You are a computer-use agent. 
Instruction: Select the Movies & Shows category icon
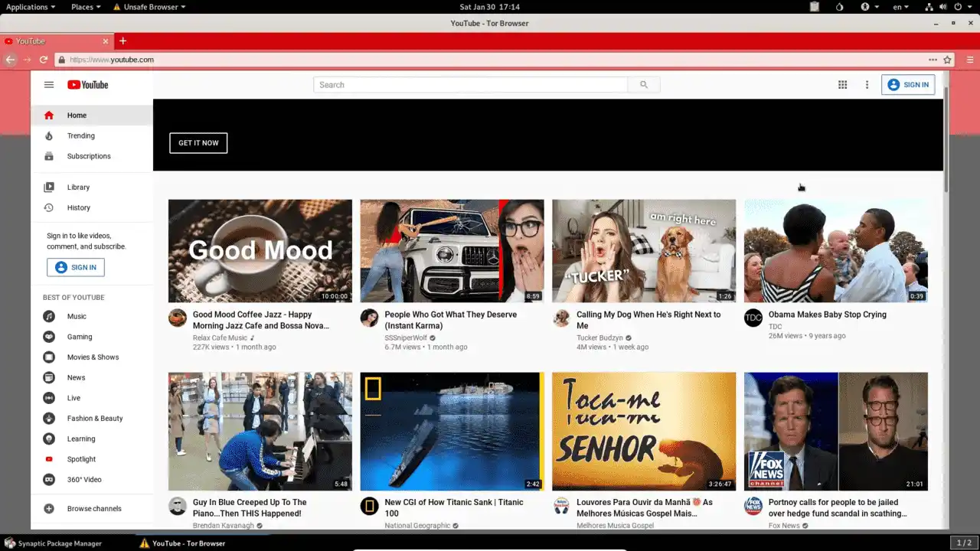tap(49, 357)
